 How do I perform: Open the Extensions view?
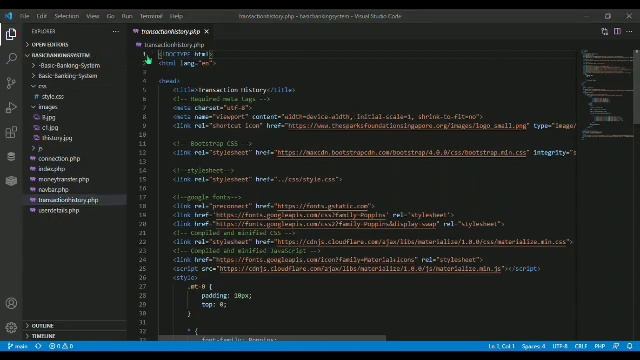pos(11,132)
